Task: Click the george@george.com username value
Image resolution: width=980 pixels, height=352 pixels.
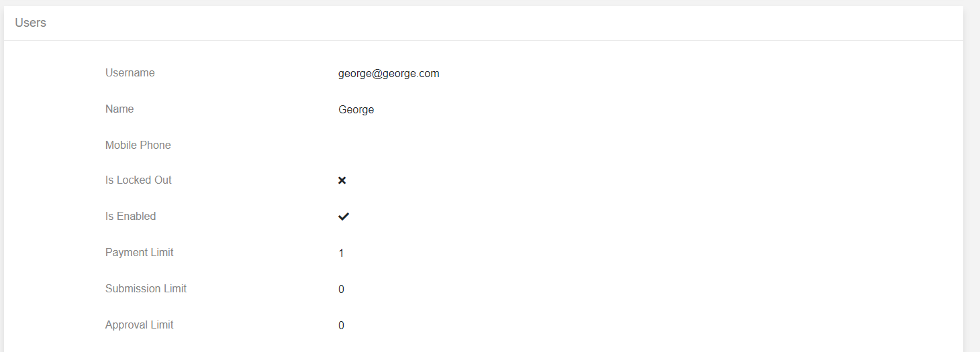Action: point(389,74)
